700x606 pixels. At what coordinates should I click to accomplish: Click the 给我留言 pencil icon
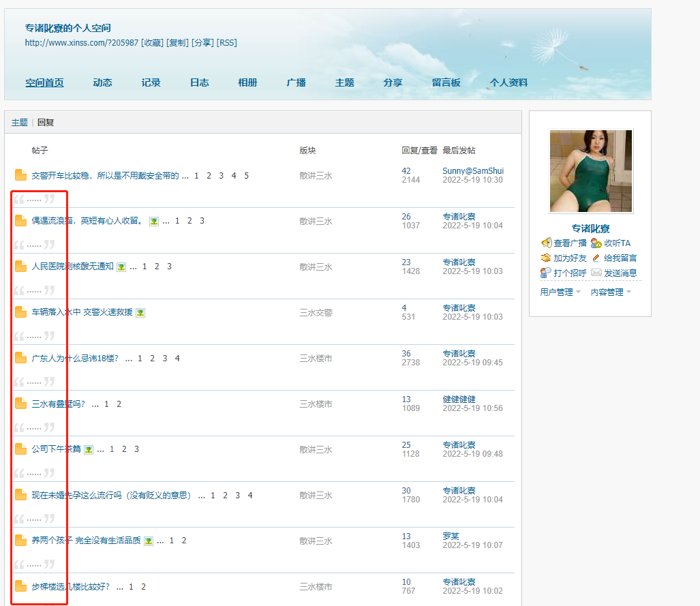(x=596, y=258)
